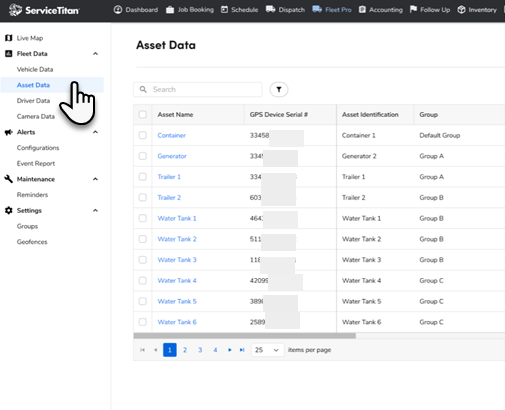Check the Water Tank 6 row checkbox

(143, 322)
